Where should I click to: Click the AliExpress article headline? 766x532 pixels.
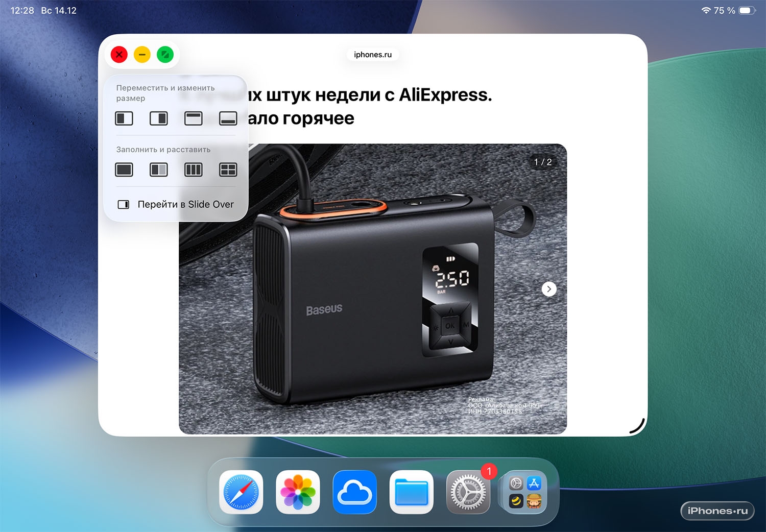pos(370,106)
